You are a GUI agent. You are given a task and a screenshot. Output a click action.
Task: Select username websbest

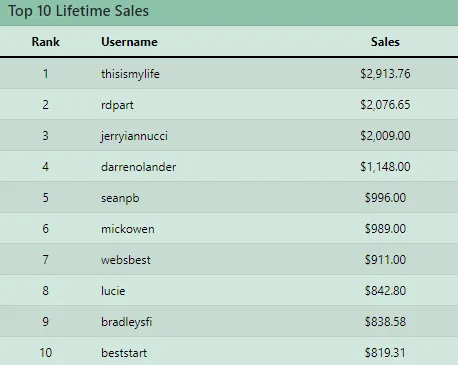tap(126, 260)
